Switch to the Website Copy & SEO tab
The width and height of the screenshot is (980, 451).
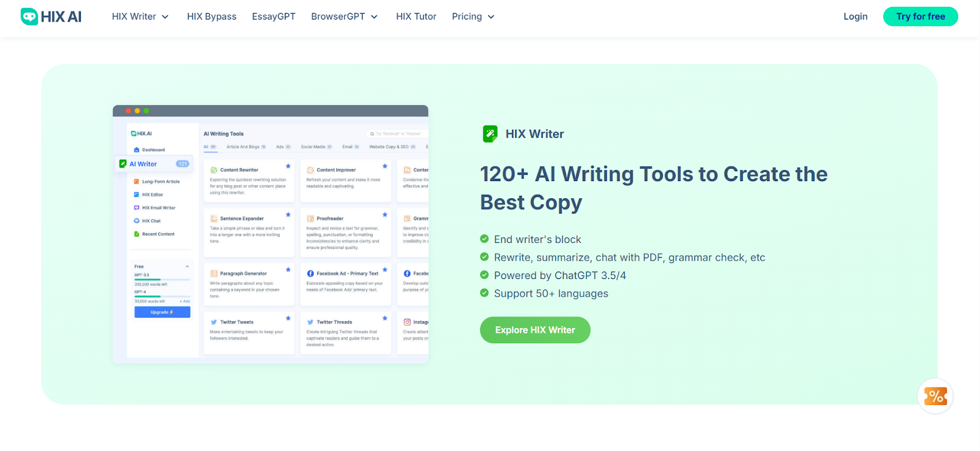click(393, 147)
